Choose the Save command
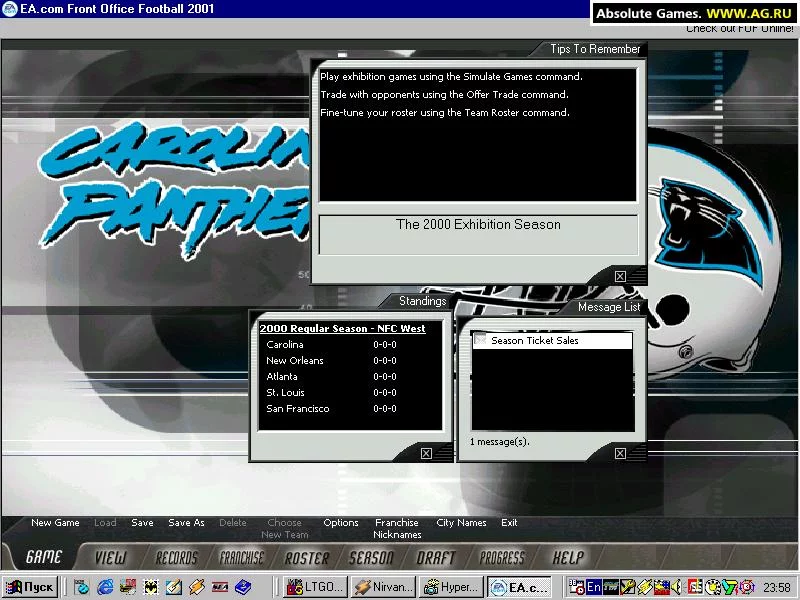The height and width of the screenshot is (600, 800). click(x=142, y=523)
